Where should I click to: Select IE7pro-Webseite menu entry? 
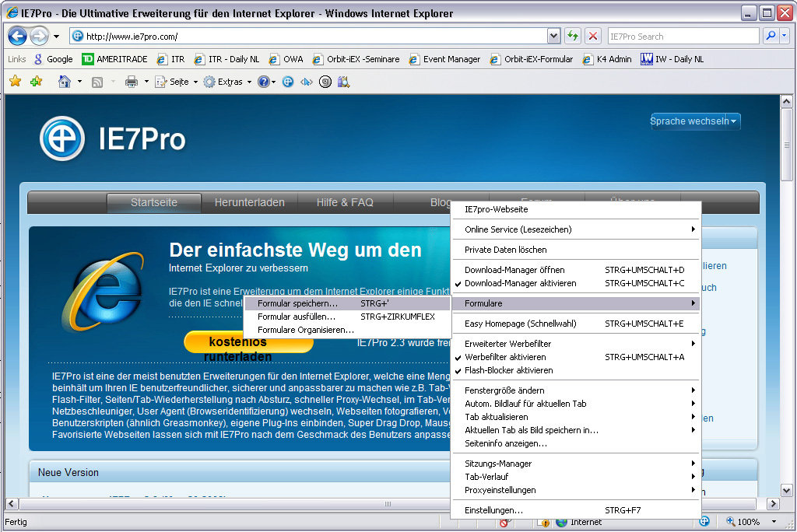pos(574,209)
